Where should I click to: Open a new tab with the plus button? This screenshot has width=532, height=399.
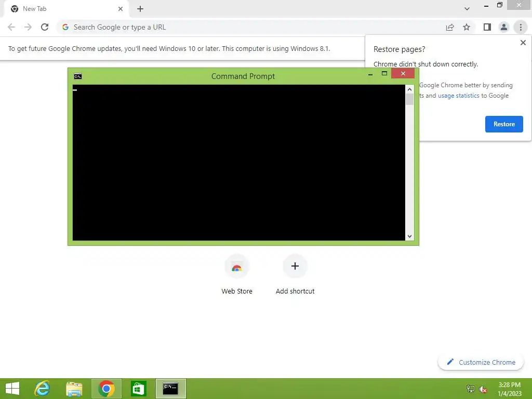pyautogui.click(x=140, y=9)
